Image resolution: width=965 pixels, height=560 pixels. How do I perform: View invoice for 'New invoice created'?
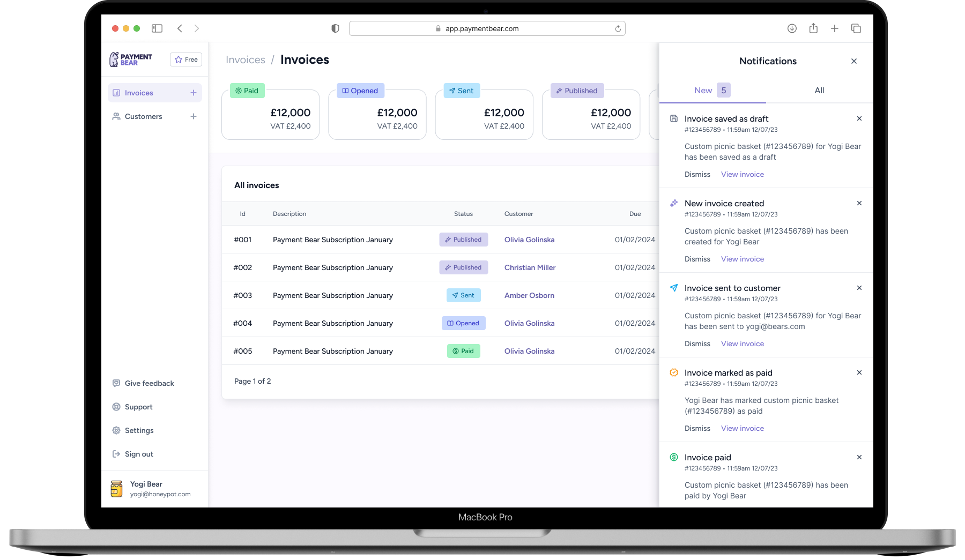(x=743, y=259)
